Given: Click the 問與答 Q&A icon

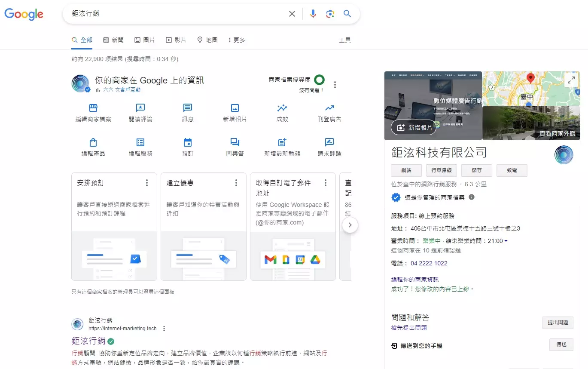Looking at the screenshot, I should (235, 142).
